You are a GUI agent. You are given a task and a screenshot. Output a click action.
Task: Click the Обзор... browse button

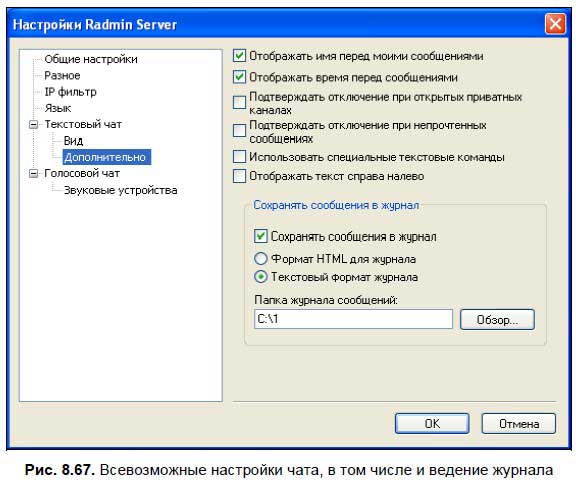click(x=497, y=319)
